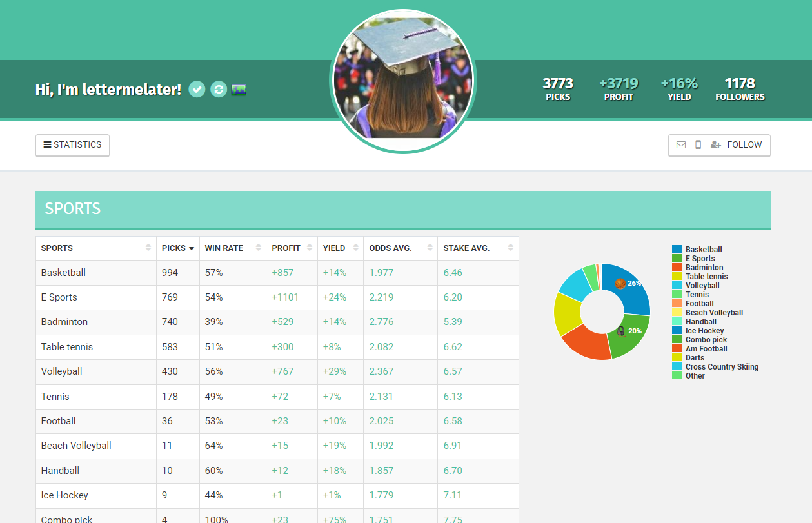This screenshot has height=523, width=812.
Task: Sort table by Stake Avg. column
Action: point(478,248)
